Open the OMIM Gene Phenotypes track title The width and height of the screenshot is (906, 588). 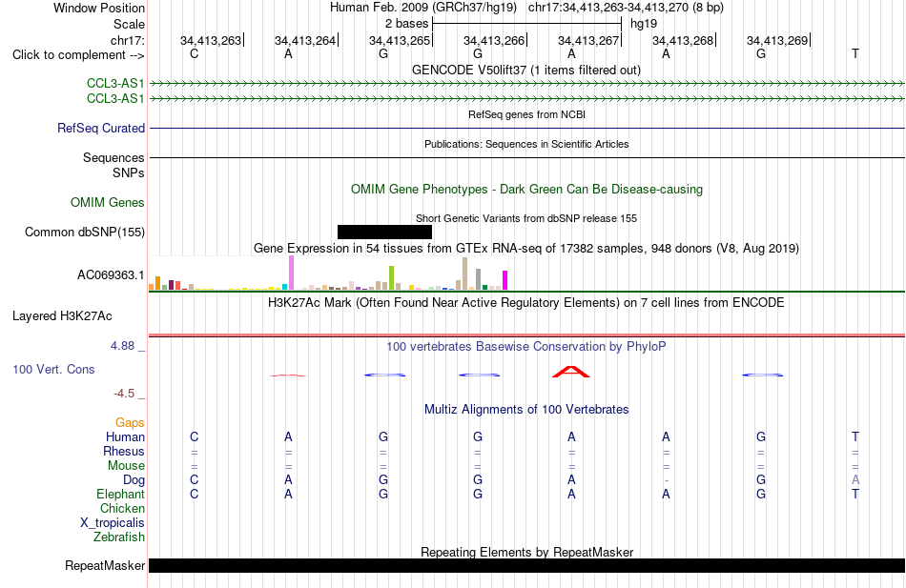(526, 189)
